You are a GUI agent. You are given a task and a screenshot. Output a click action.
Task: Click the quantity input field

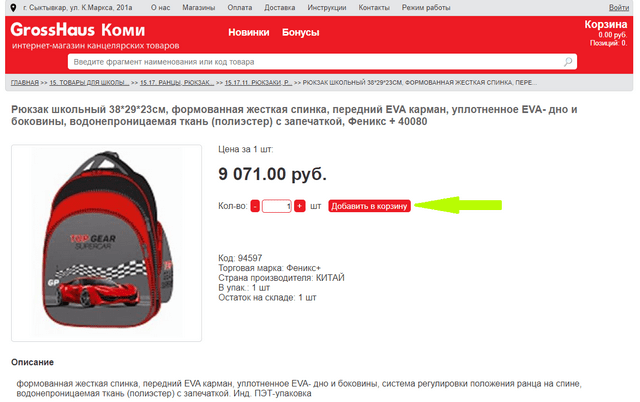(x=277, y=206)
